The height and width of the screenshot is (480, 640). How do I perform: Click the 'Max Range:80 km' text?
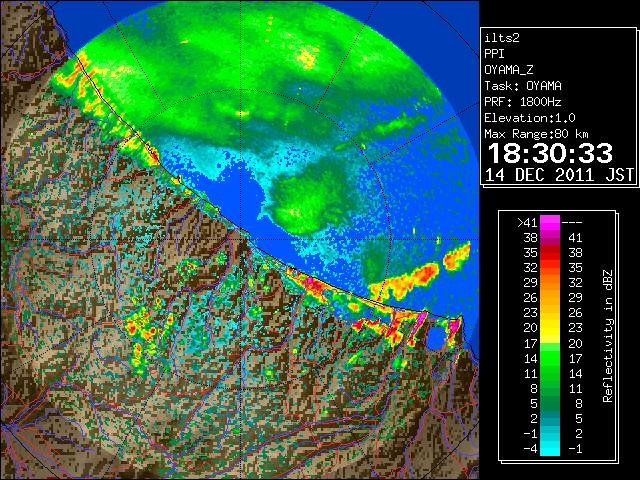pyautogui.click(x=536, y=134)
